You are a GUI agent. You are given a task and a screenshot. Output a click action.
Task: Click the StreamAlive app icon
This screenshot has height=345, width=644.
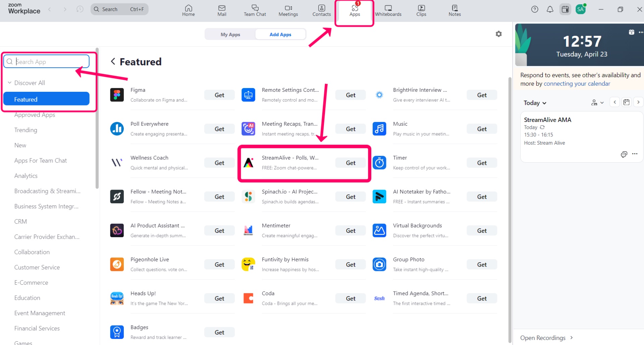click(248, 163)
